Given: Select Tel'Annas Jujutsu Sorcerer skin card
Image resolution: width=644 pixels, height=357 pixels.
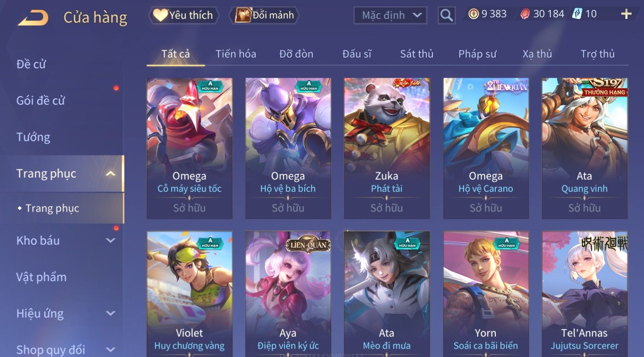Looking at the screenshot, I should 585,294.
